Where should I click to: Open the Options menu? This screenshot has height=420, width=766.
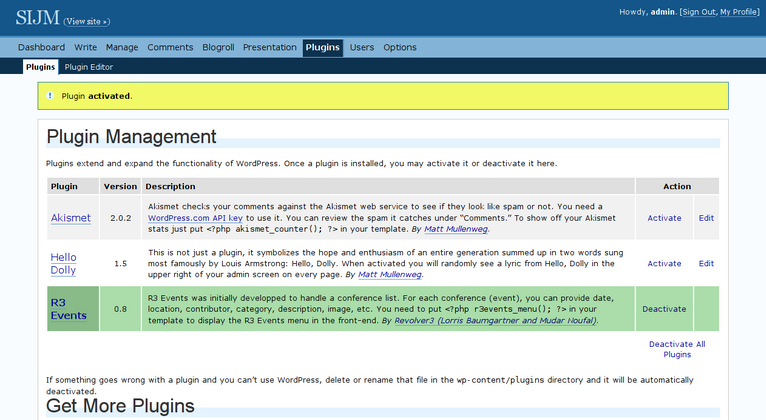pos(400,47)
